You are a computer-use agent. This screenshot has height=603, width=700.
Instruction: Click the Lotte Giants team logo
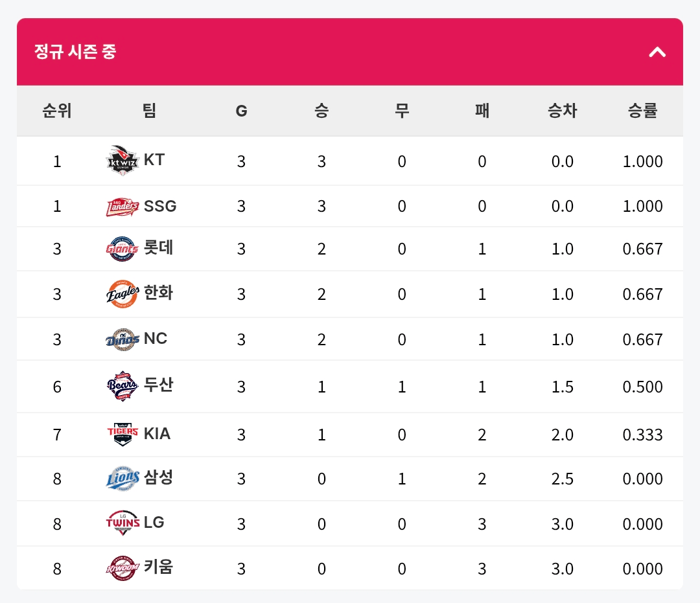pyautogui.click(x=122, y=249)
